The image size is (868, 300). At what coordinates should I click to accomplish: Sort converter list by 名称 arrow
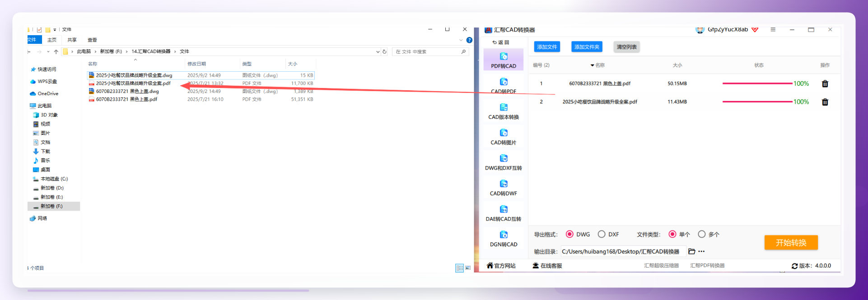(592, 65)
